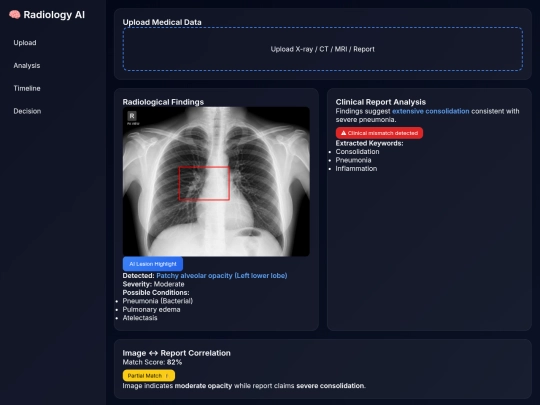The width and height of the screenshot is (540, 405).
Task: Click the Image ↔ Report Correlation heading
Action: [x=177, y=353]
